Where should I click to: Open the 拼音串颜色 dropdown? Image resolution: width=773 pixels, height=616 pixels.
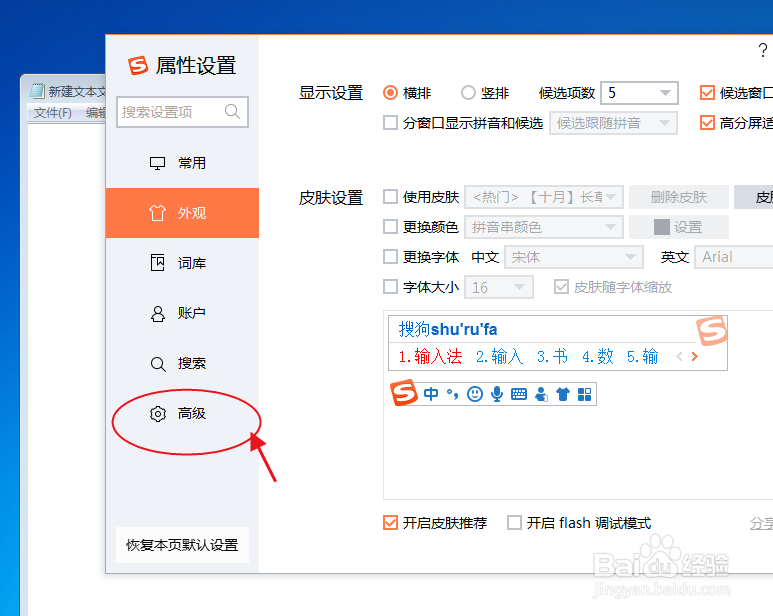544,227
